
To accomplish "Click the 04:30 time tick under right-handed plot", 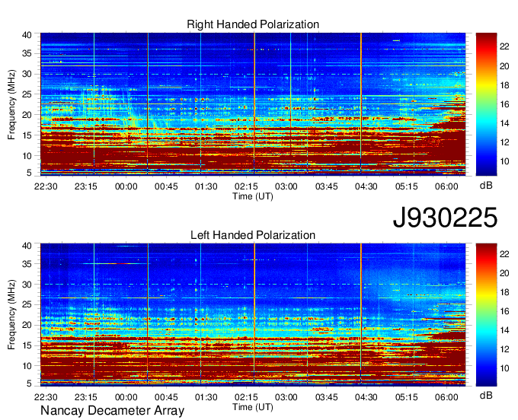I will [366, 186].
